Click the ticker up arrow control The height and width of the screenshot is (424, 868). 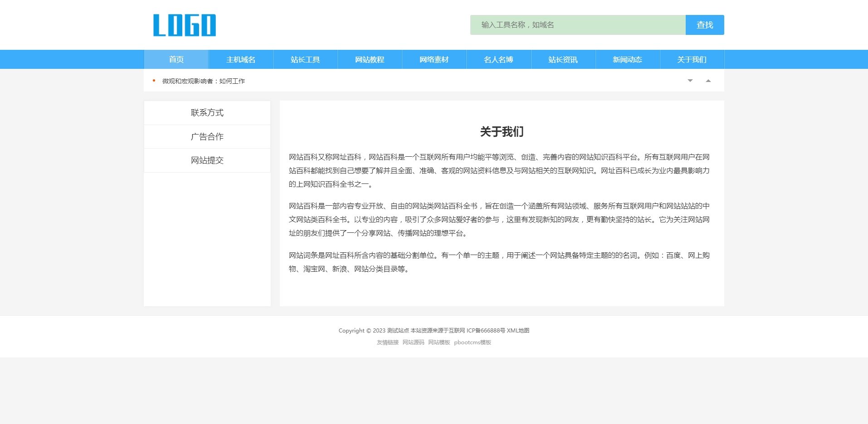708,80
